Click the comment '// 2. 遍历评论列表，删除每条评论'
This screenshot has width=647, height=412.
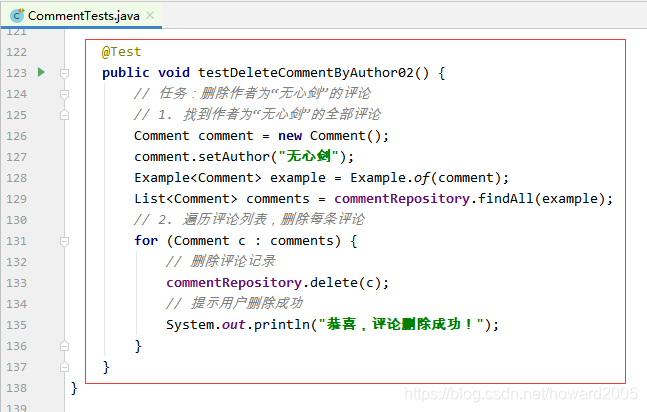point(249,220)
